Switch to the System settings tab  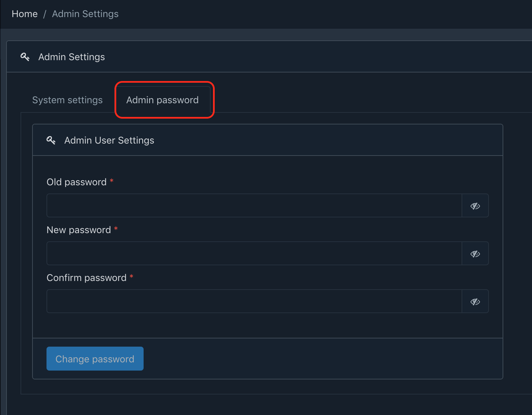(67, 100)
